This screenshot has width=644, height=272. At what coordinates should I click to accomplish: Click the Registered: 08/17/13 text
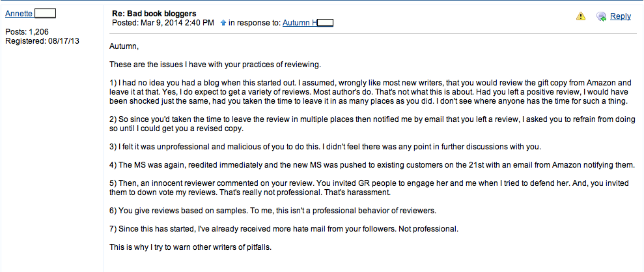pos(42,40)
